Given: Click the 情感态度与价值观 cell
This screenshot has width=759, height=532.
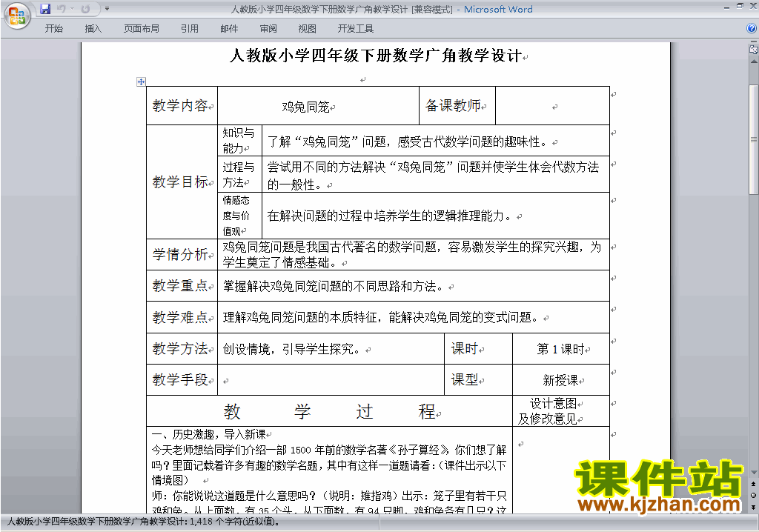Looking at the screenshot, I should click(239, 216).
